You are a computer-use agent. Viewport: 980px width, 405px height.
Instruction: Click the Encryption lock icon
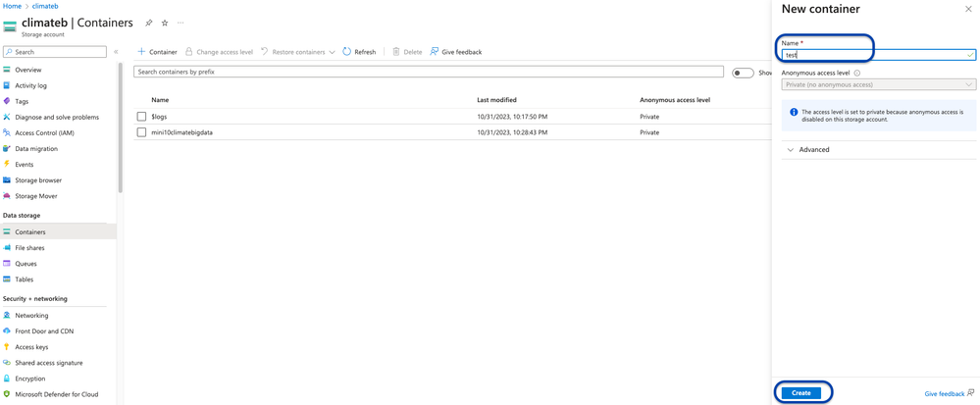point(7,379)
